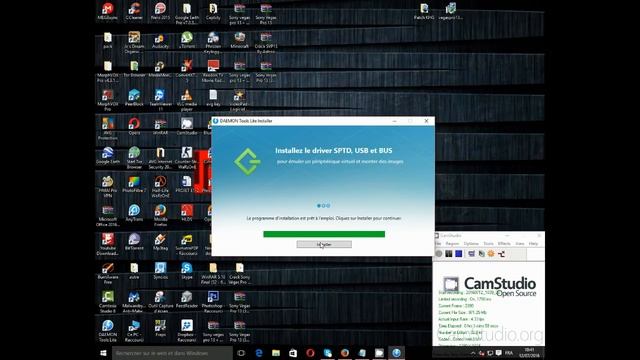Click the green installation progress bar
640x360 pixels.
point(324,234)
